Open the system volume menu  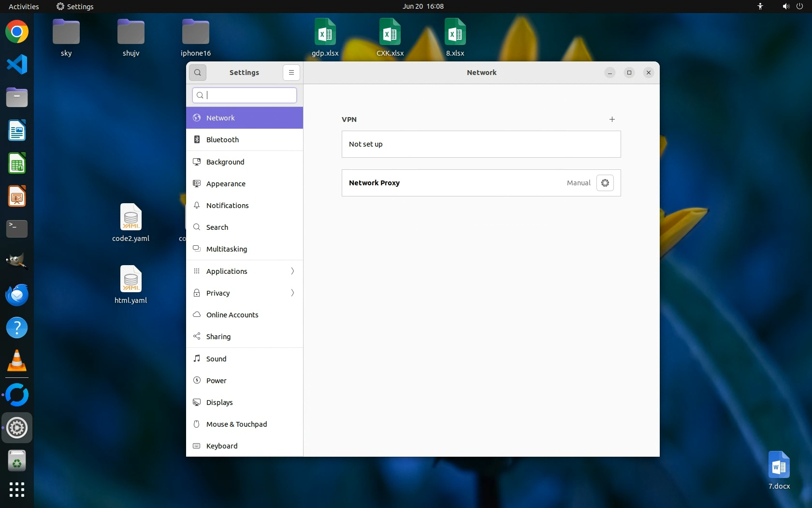[x=786, y=6]
